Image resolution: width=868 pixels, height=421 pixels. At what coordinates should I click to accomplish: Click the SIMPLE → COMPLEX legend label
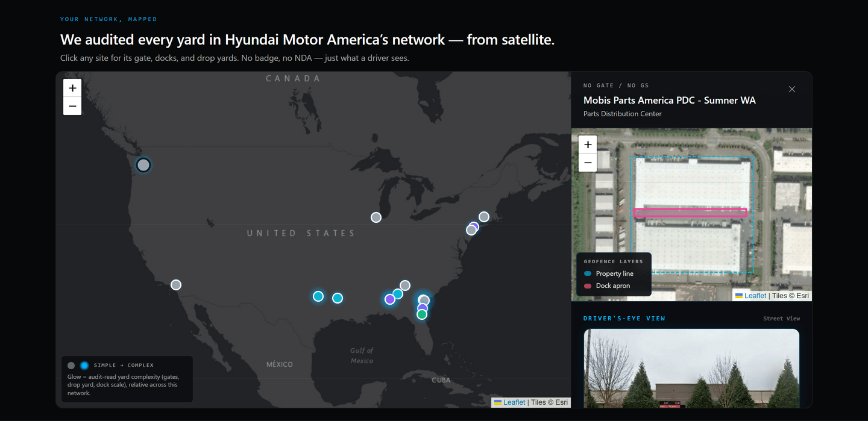point(124,366)
